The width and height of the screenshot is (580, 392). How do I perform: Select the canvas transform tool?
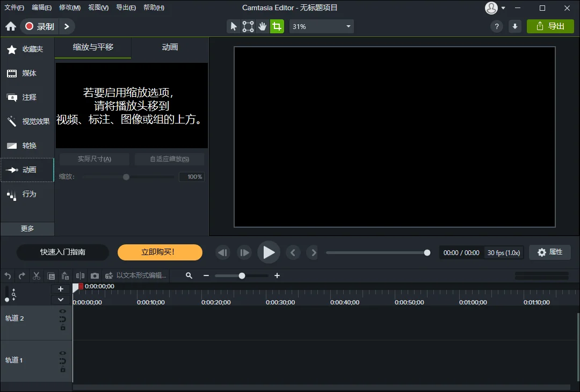248,26
